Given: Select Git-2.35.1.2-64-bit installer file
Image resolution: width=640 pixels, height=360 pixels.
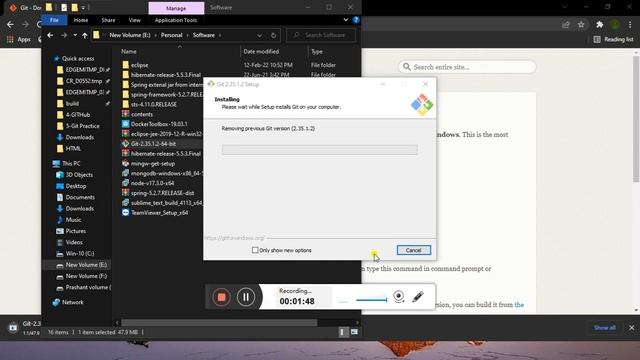Looking at the screenshot, I should tap(153, 144).
